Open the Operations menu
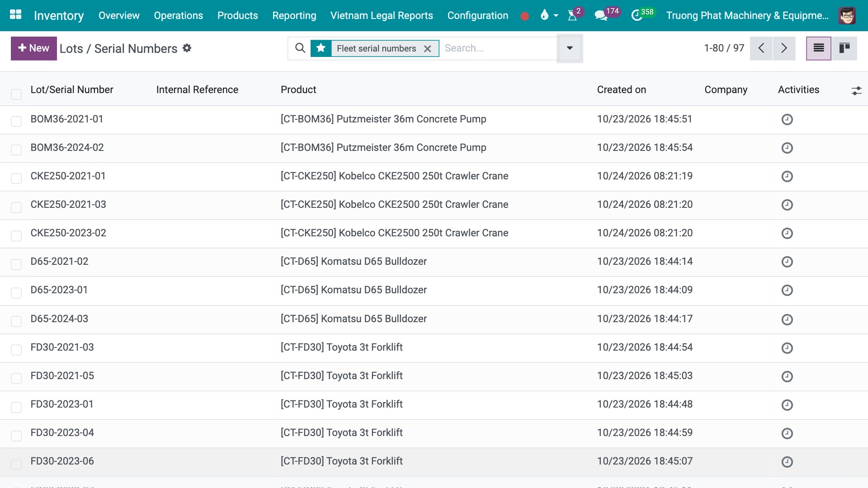The height and width of the screenshot is (488, 868). 178,15
